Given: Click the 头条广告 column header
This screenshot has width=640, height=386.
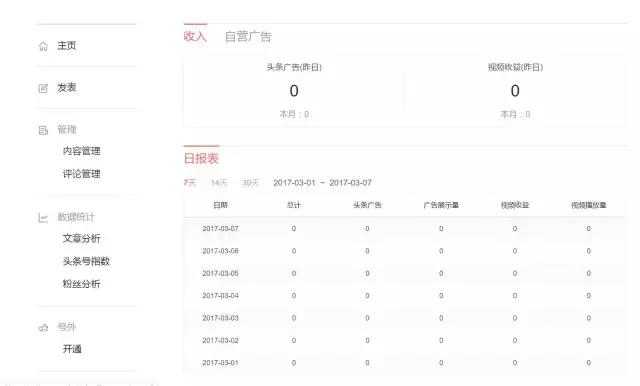Looking at the screenshot, I should (x=367, y=205).
